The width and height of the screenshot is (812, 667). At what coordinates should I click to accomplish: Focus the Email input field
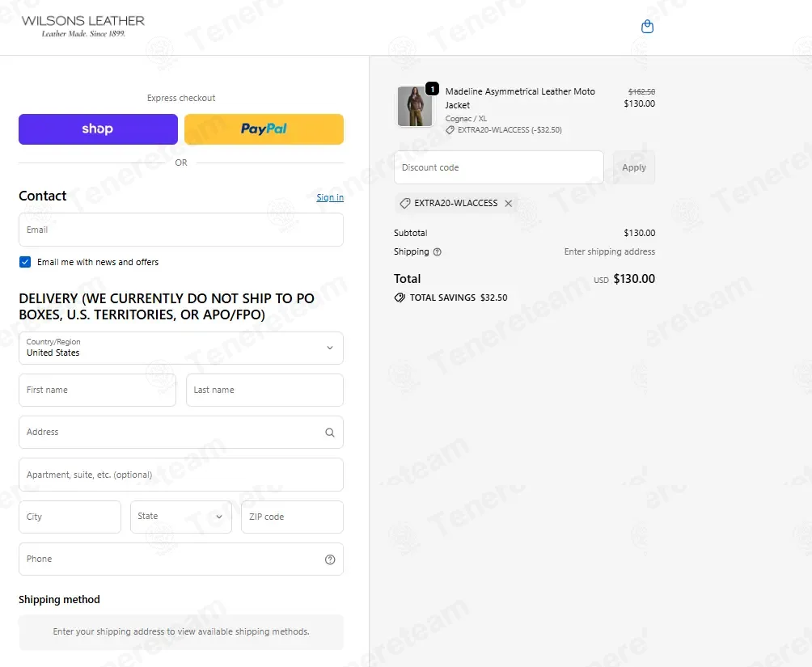(x=181, y=230)
